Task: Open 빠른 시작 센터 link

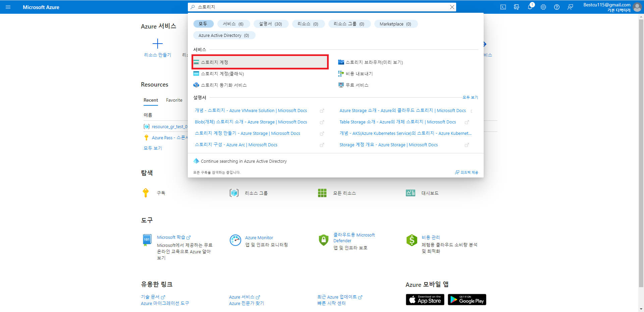Action: pyautogui.click(x=331, y=303)
